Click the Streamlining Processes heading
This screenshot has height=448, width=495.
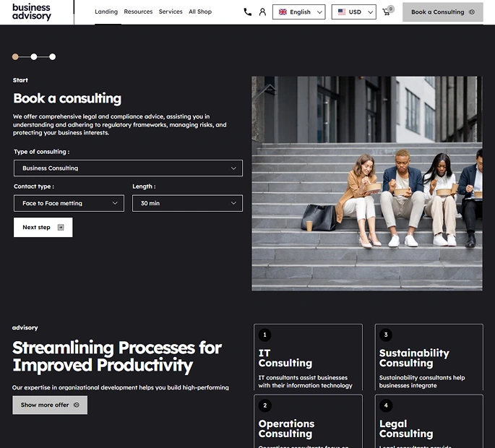coord(117,357)
